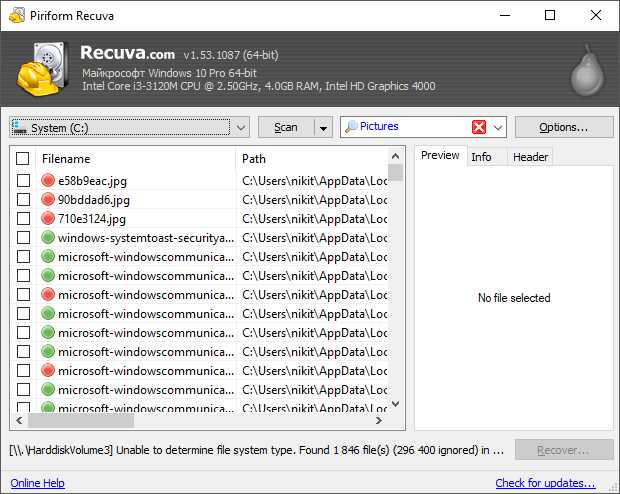Click the System (C:) drive icon

click(x=19, y=127)
